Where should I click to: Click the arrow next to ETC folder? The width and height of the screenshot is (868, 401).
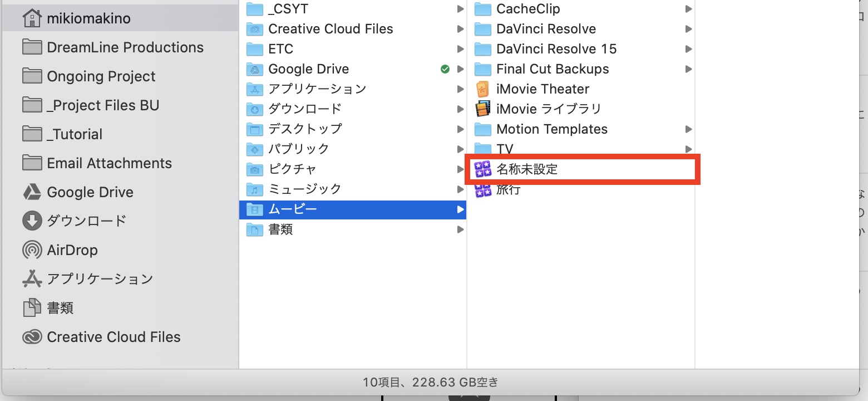pos(460,49)
